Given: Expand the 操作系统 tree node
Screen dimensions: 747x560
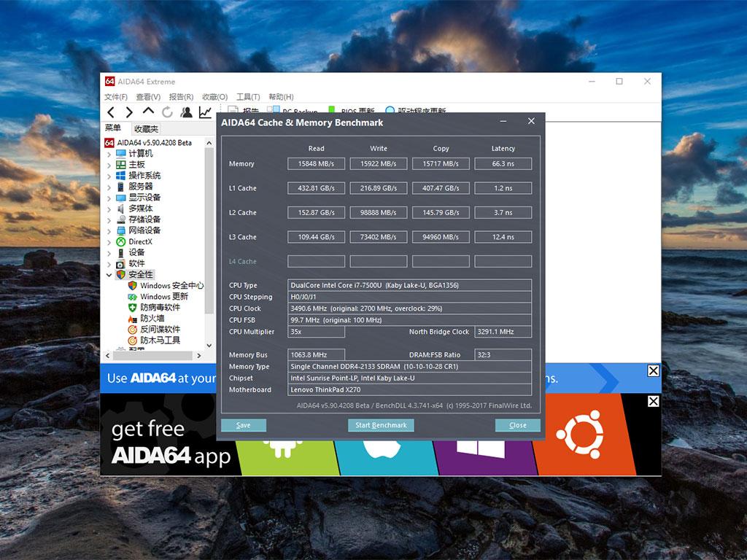Looking at the screenshot, I should pos(109,176).
